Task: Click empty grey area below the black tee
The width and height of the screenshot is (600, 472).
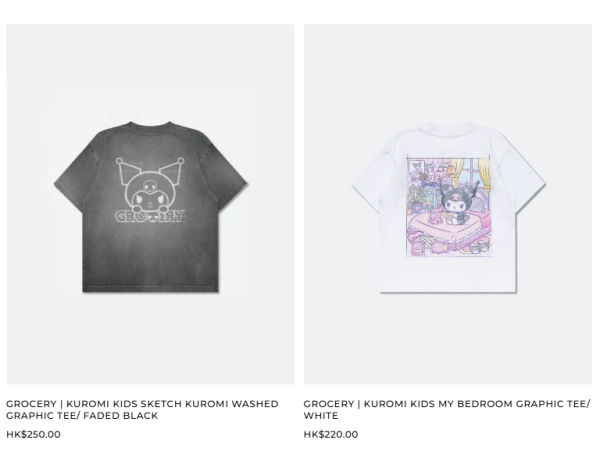Action: tap(150, 337)
